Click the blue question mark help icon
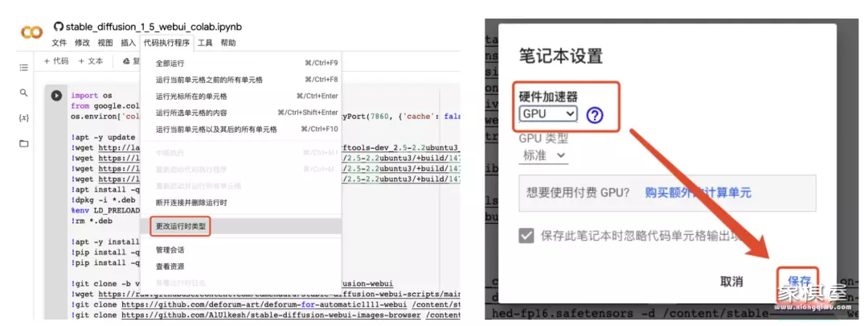The height and width of the screenshot is (326, 868). (x=595, y=115)
